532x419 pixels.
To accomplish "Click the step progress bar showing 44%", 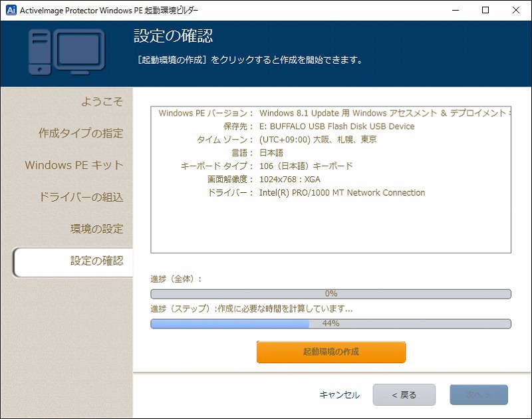I will (331, 324).
